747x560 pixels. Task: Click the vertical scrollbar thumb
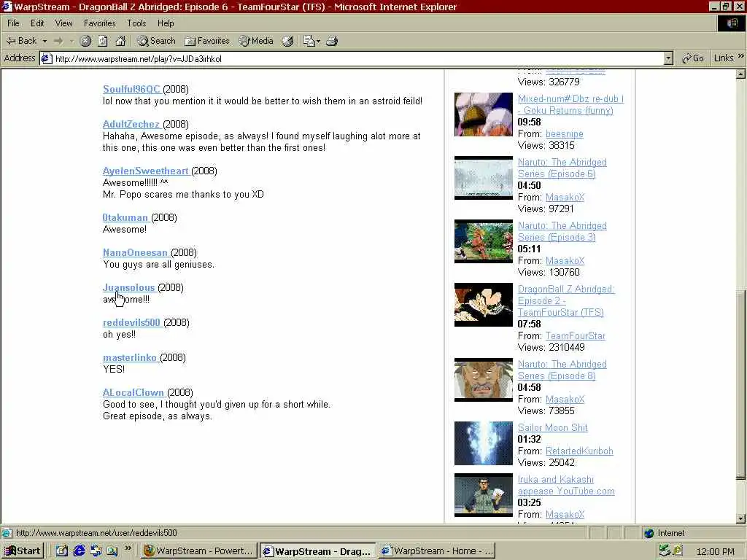click(x=740, y=384)
